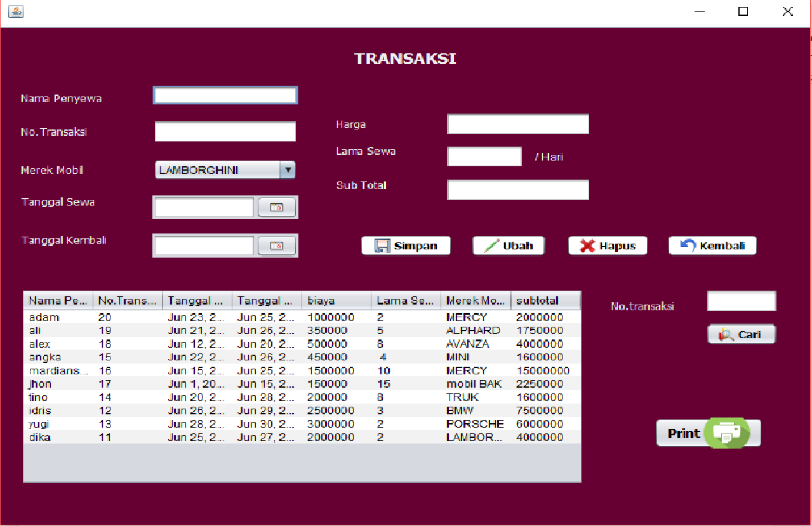Click inside the Nama Penyewa input field
The image size is (812, 526).
[225, 95]
